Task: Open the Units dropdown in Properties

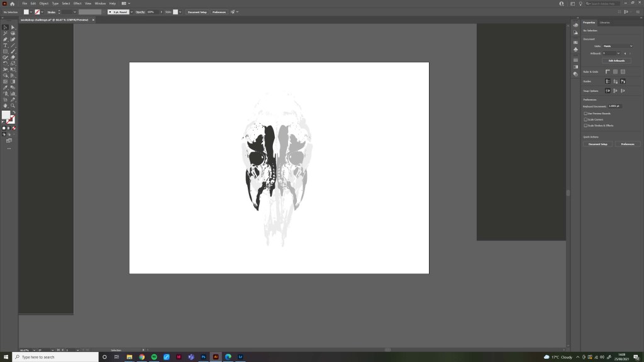Action: [x=618, y=46]
